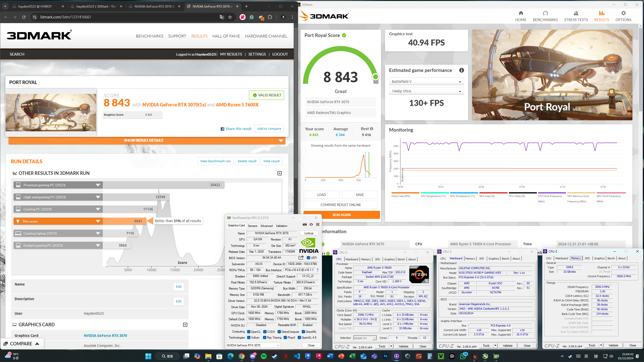Toggle the PhysX checkbox in GPU-Z
Viewport: 644px width, 362px height.
(285, 337)
